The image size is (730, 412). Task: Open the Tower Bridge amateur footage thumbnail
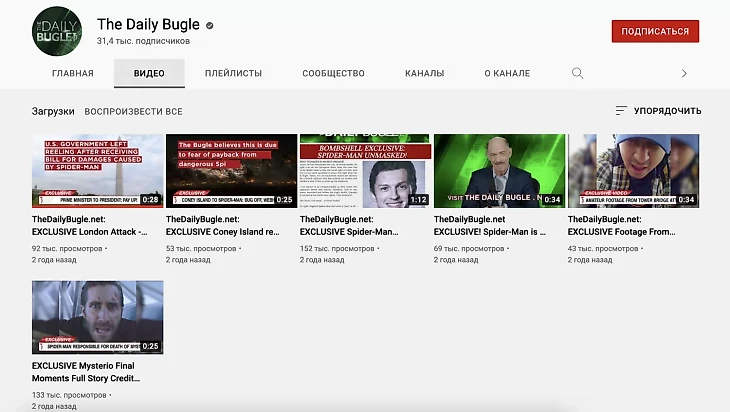(633, 171)
